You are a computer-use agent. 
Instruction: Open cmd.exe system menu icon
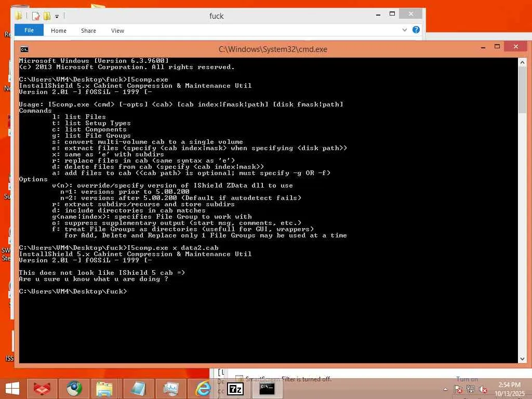(24, 49)
